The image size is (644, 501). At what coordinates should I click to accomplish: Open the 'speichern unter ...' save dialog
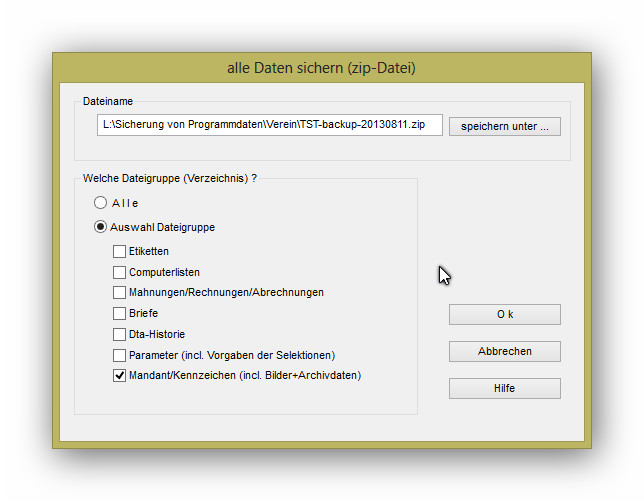tap(504, 126)
